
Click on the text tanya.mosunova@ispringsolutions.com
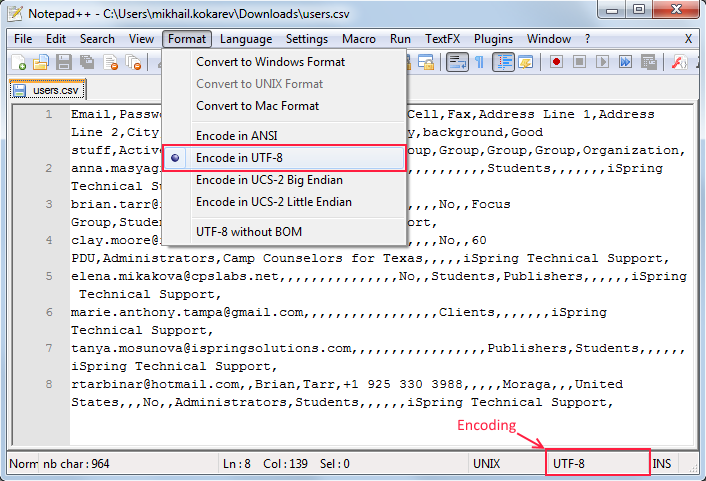pos(211,348)
